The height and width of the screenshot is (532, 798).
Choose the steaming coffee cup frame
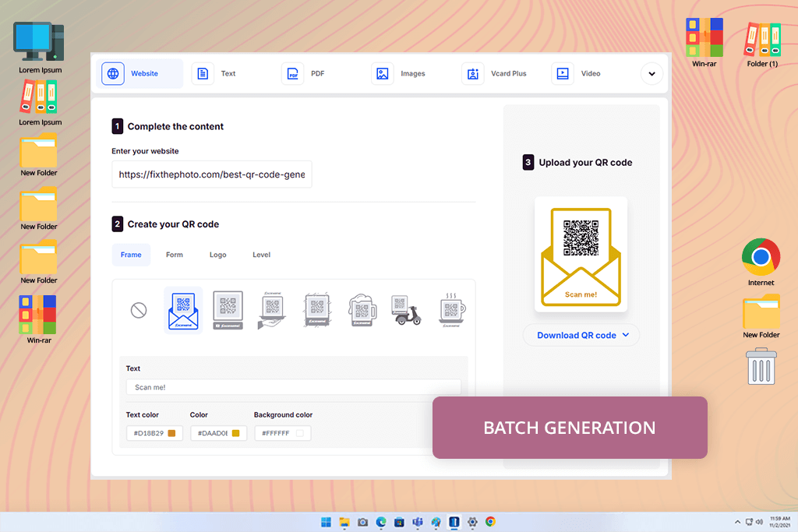tap(451, 310)
